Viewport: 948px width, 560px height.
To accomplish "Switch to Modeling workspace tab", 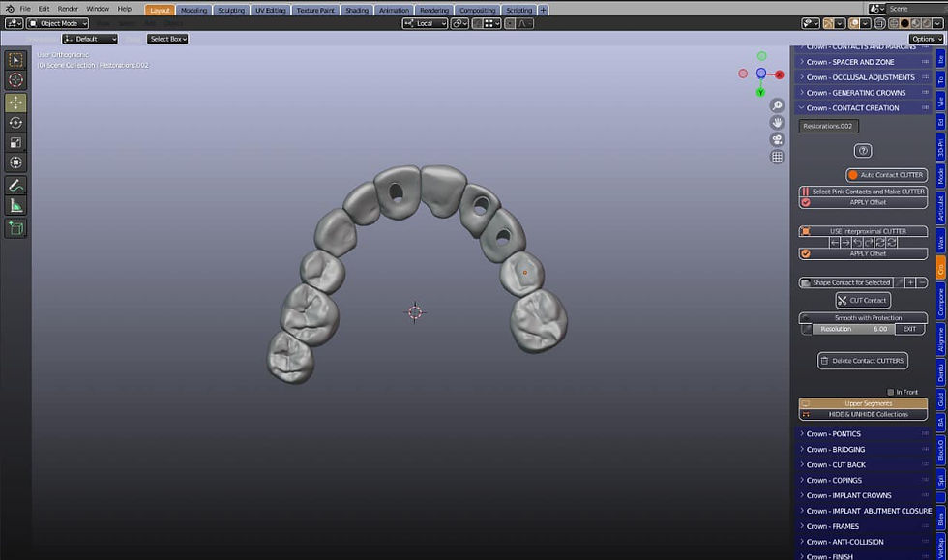I will click(193, 11).
